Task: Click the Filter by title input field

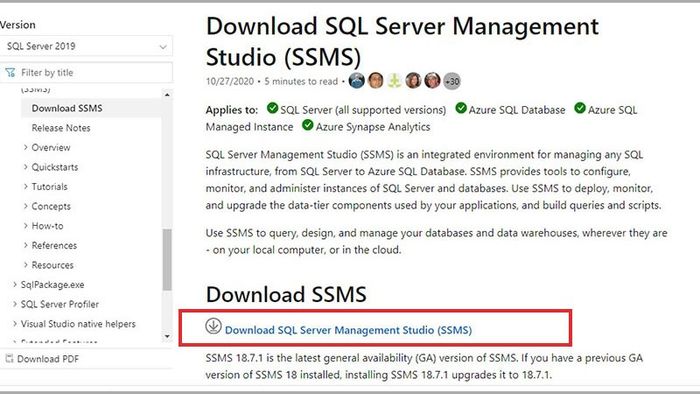Action: 86,72
